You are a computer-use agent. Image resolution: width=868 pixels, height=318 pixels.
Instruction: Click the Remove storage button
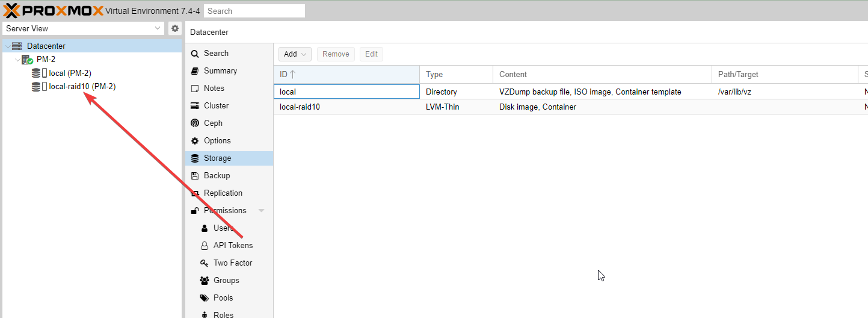(x=336, y=54)
